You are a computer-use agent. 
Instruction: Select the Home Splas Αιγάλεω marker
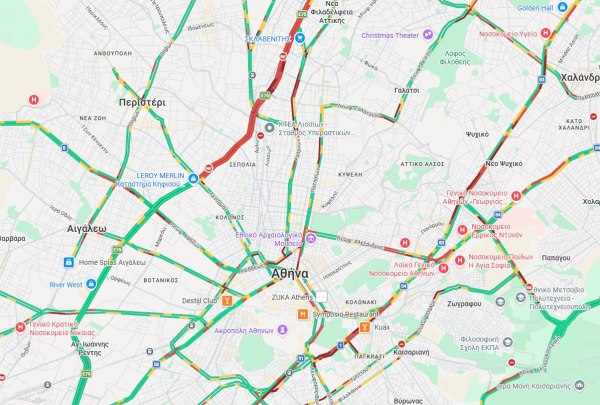69,262
